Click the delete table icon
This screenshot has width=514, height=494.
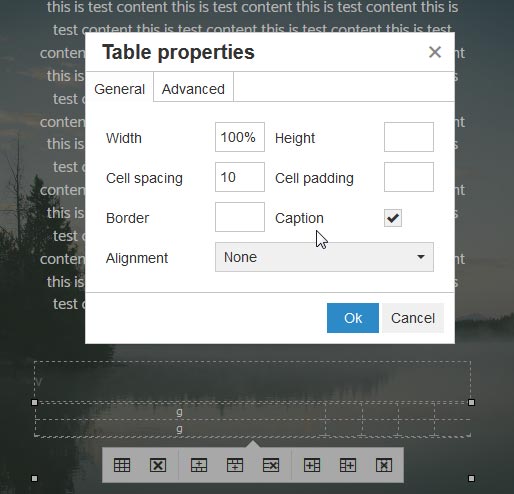[158, 465]
